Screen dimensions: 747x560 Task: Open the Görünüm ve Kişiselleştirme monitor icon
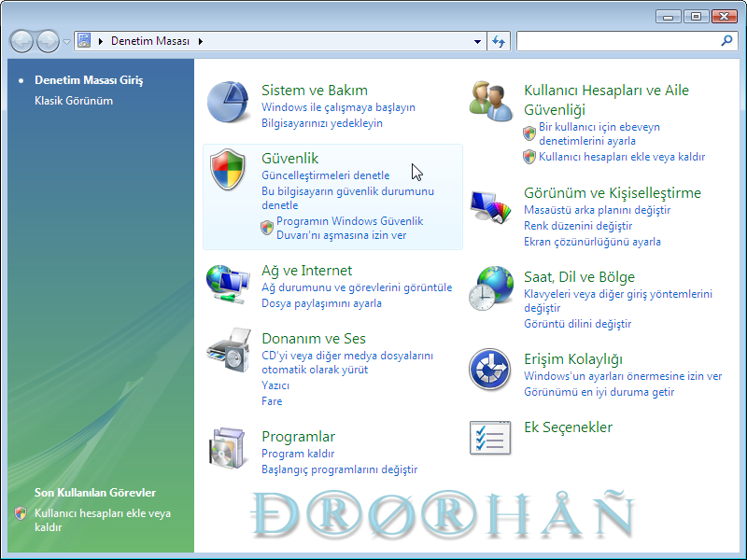click(491, 206)
